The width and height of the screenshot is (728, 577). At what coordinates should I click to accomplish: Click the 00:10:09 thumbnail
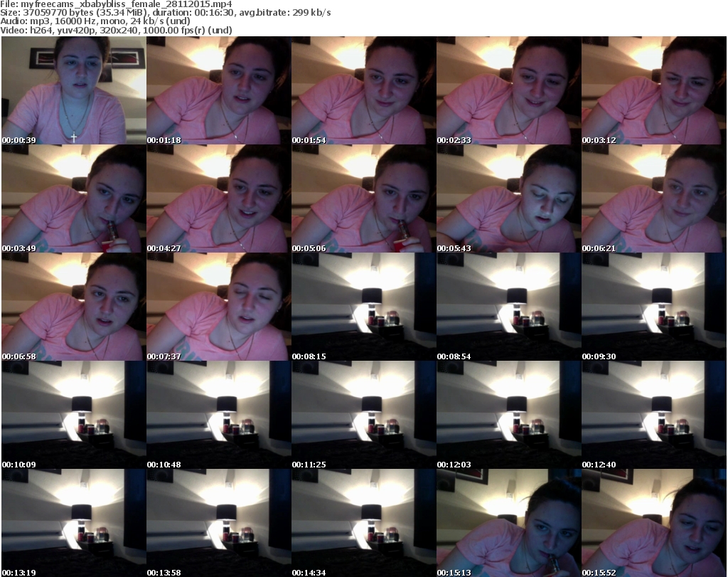pos(74,415)
